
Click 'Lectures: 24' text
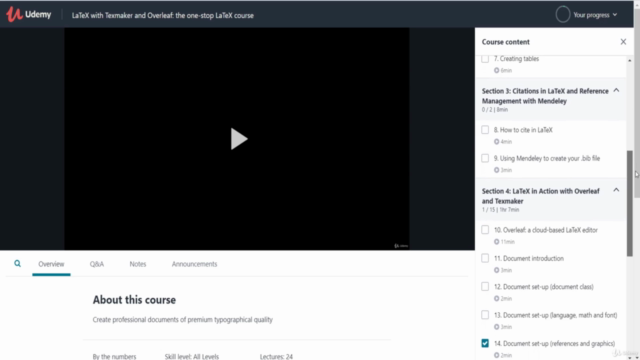[x=276, y=356]
